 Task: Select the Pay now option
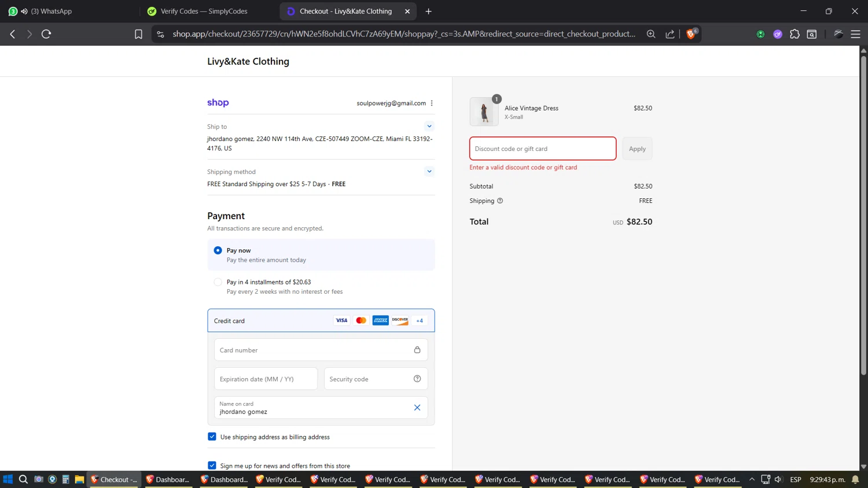click(218, 250)
